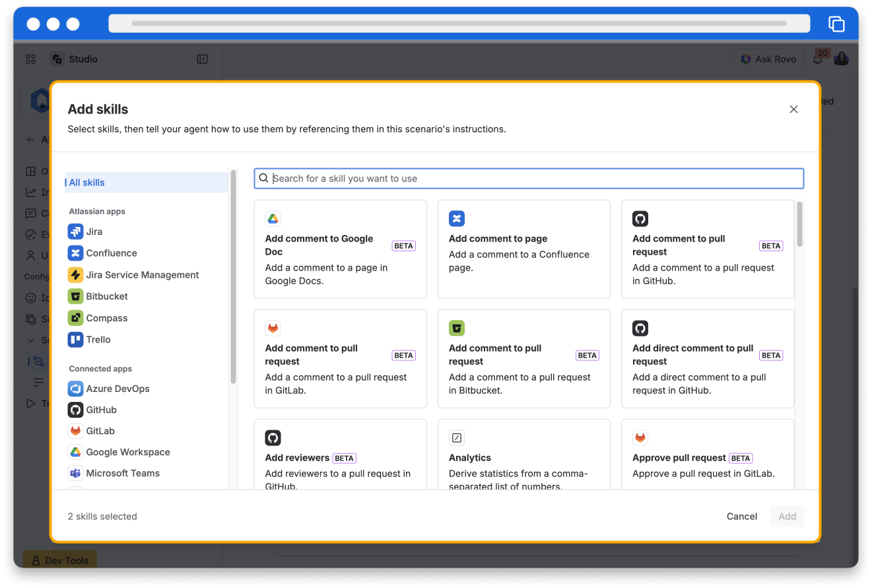Click the BETA badge on Add comment to Google Doc

[x=404, y=245]
